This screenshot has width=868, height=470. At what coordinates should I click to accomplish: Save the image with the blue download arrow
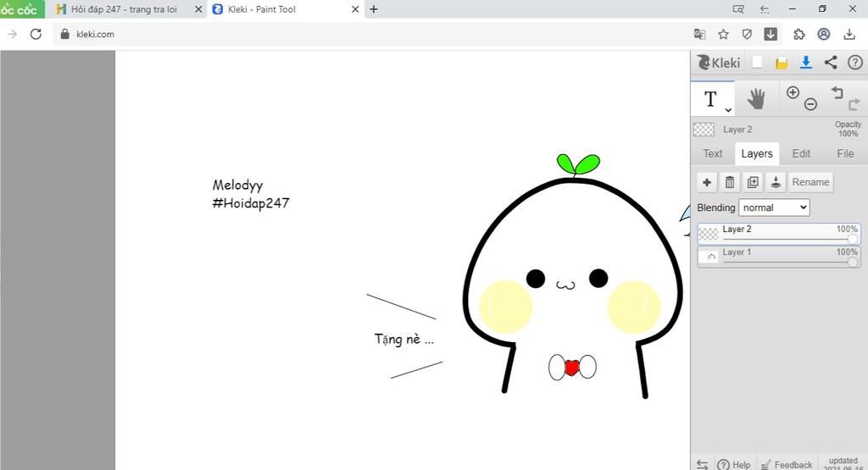click(x=806, y=63)
